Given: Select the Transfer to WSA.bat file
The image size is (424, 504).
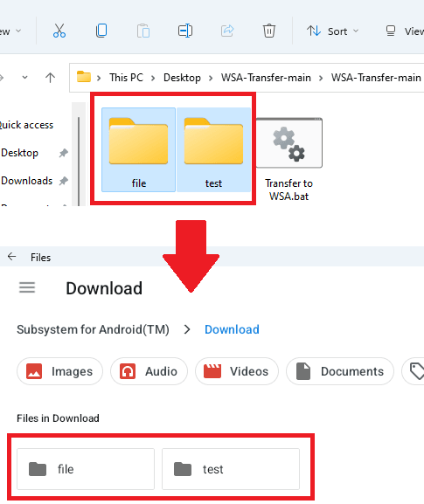Looking at the screenshot, I should [x=288, y=159].
